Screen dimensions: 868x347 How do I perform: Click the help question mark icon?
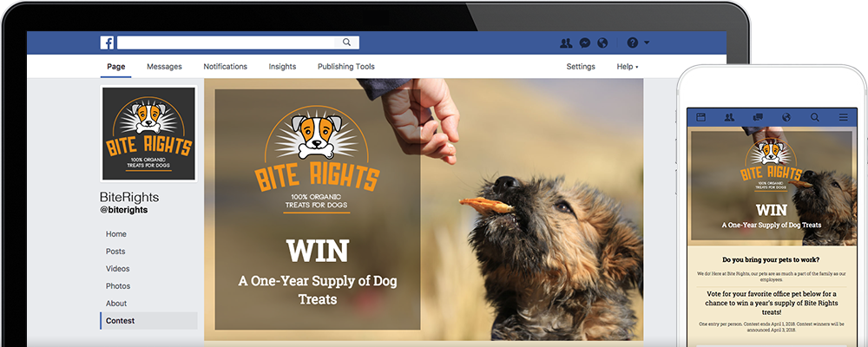(633, 43)
